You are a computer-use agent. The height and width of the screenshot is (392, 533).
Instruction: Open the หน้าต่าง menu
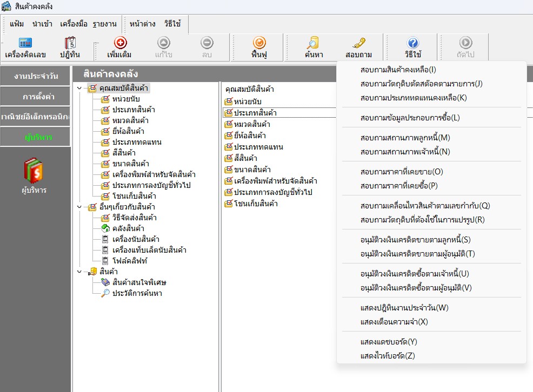pos(142,24)
